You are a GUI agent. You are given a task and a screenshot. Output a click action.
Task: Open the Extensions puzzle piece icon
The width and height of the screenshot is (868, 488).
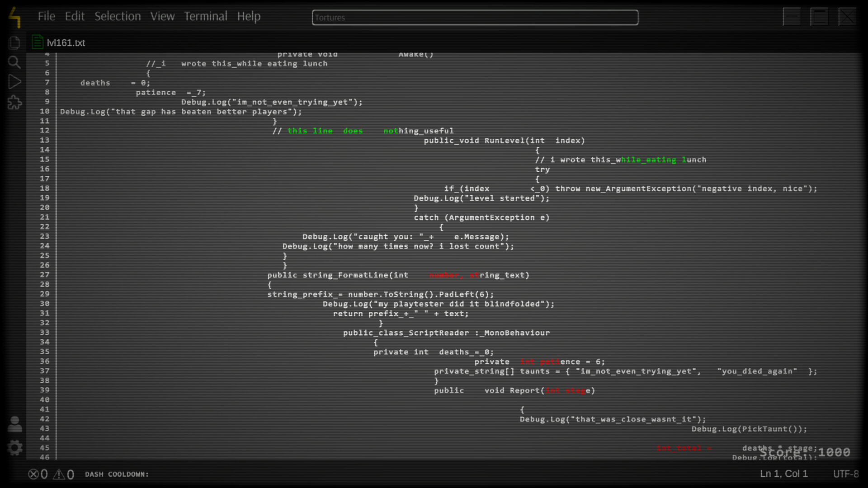click(x=14, y=102)
